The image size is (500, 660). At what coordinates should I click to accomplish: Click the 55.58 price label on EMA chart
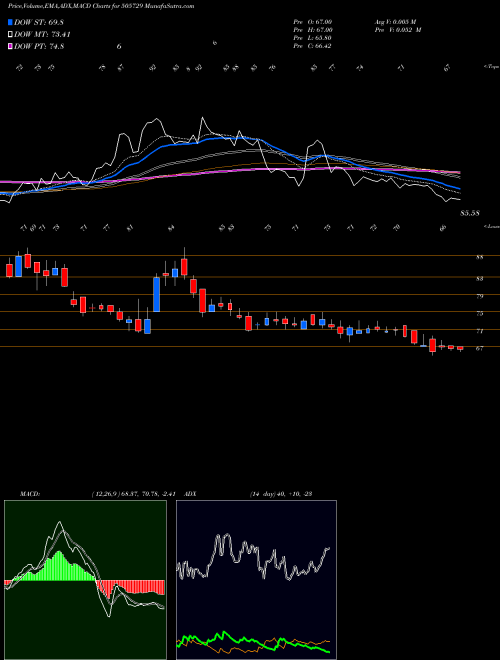(x=470, y=213)
